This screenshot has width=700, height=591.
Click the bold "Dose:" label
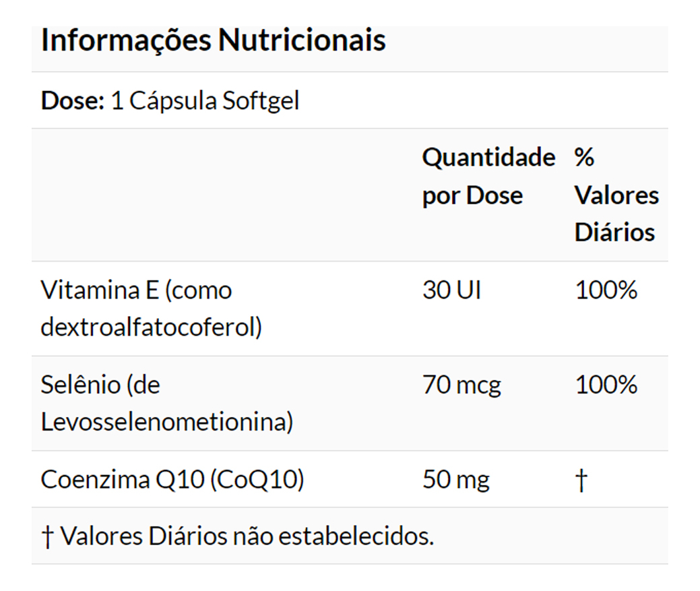coord(72,101)
